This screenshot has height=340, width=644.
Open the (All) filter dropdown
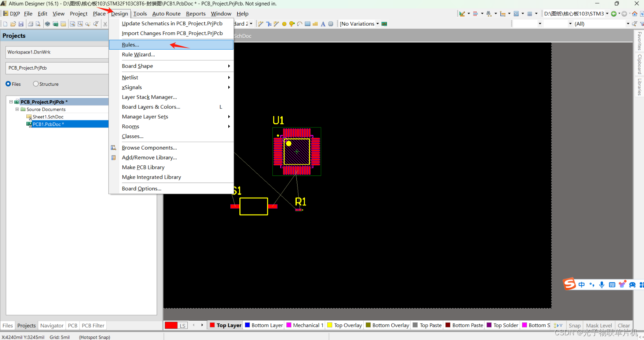[x=628, y=24]
